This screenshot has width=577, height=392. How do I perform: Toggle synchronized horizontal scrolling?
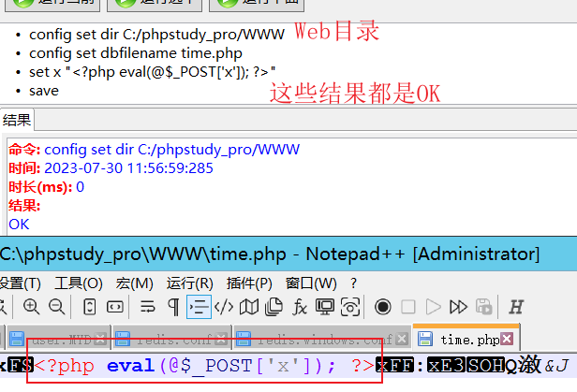pos(115,307)
